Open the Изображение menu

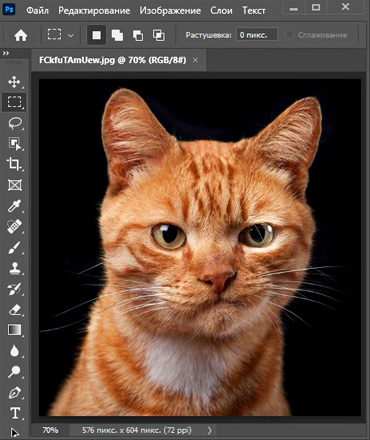coord(170,11)
